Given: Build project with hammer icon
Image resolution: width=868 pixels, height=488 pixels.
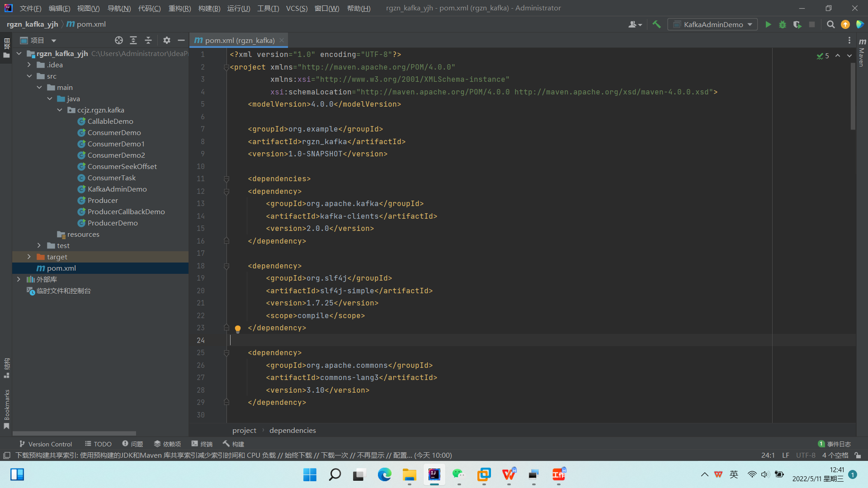Looking at the screenshot, I should pos(656,24).
